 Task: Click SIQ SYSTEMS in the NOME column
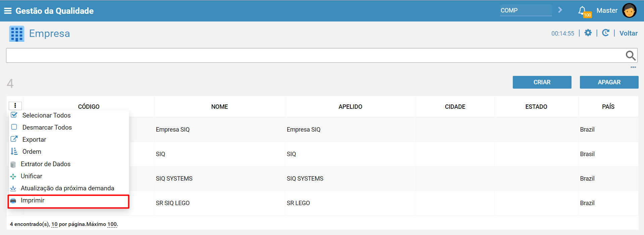[x=174, y=179]
